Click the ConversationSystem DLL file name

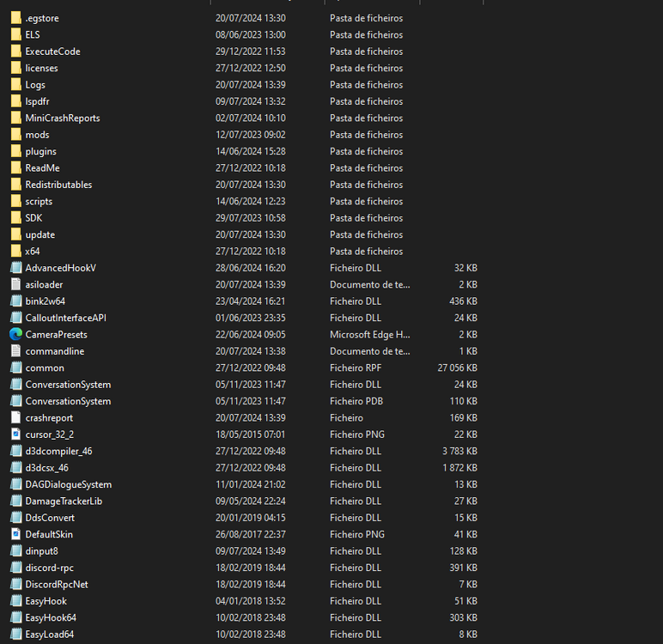(68, 385)
